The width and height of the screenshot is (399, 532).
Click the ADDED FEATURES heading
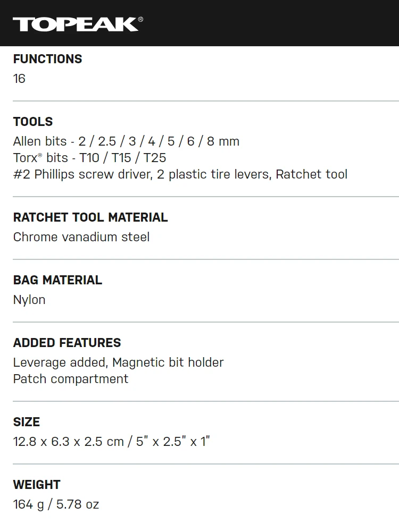point(67,343)
